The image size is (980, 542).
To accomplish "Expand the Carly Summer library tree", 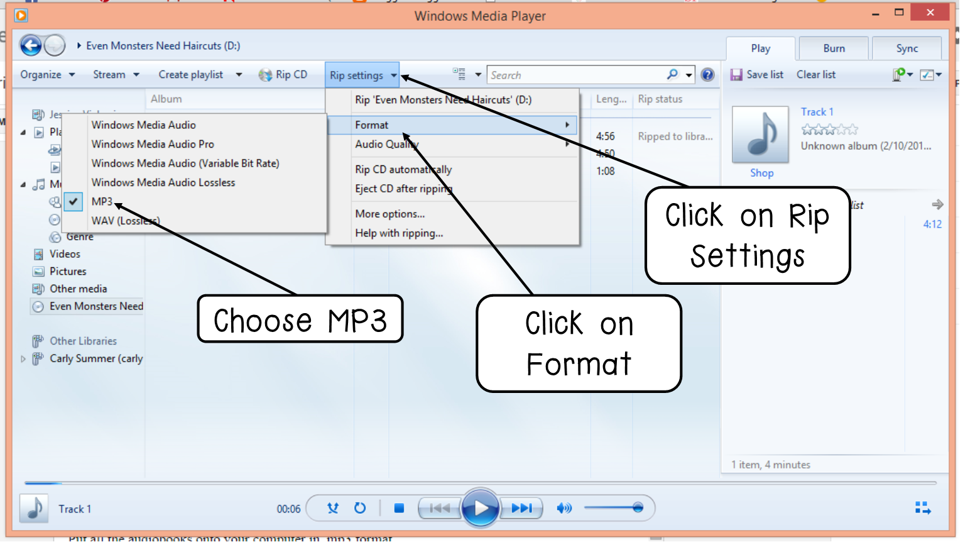I will pyautogui.click(x=23, y=359).
